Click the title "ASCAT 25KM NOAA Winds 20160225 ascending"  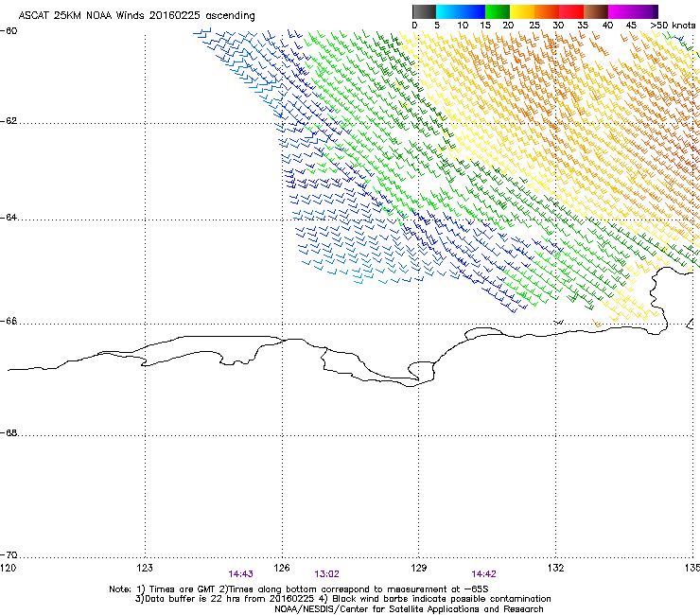(x=136, y=16)
